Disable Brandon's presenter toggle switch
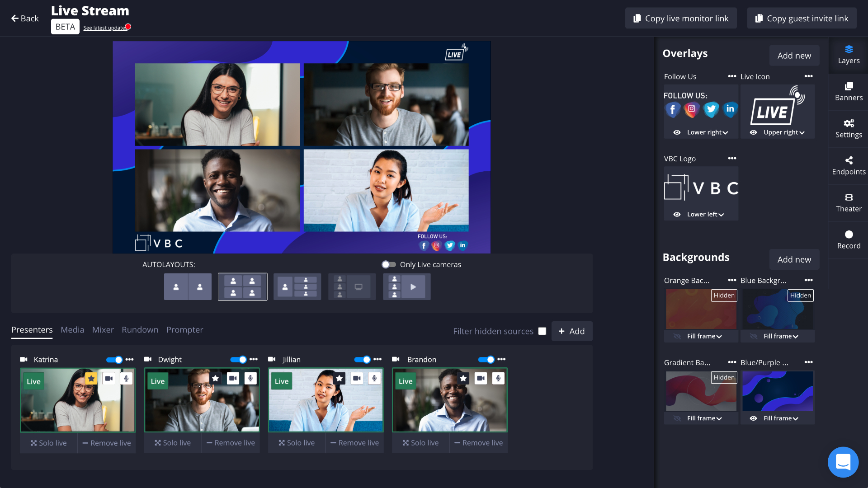 pyautogui.click(x=486, y=360)
